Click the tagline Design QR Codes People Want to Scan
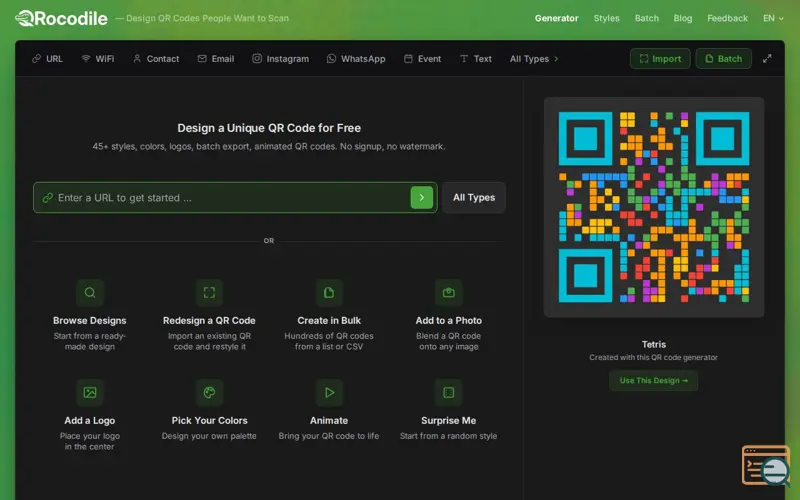This screenshot has width=800, height=500. point(207,18)
